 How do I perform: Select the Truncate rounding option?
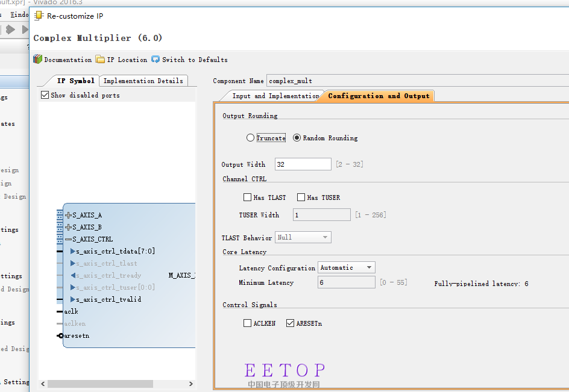(250, 138)
